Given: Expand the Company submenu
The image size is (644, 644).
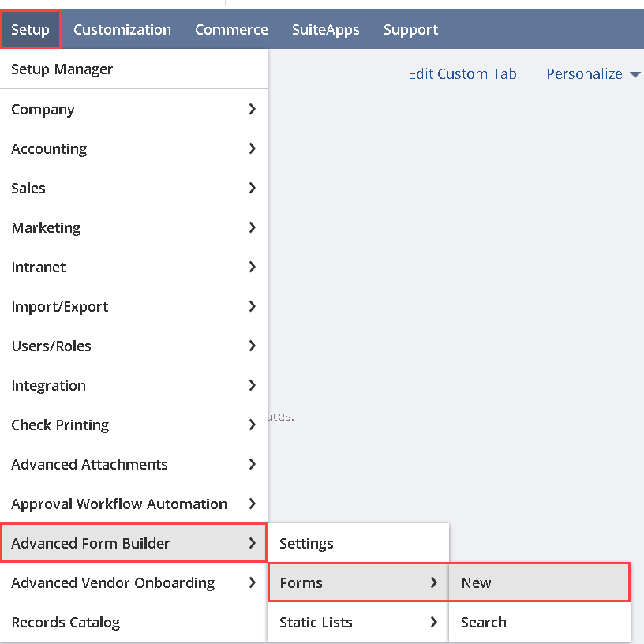Looking at the screenshot, I should click(x=43, y=110).
